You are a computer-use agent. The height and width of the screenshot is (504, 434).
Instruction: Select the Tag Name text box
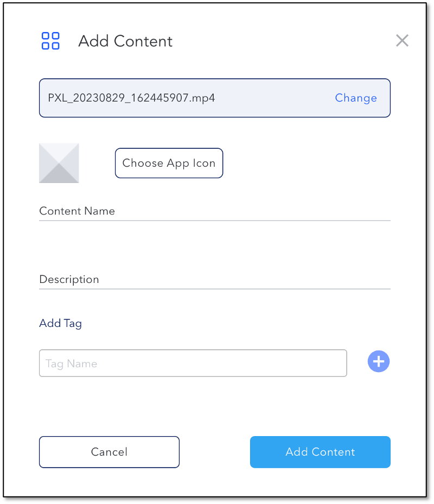[193, 363]
